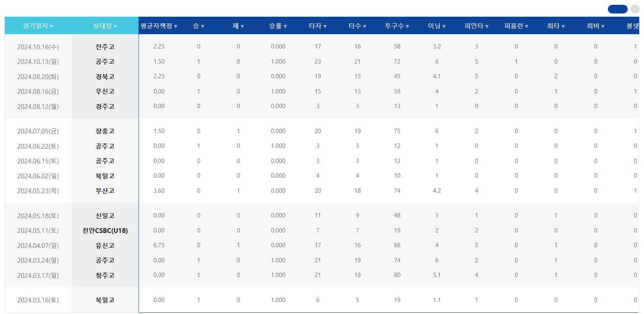This screenshot has height=314, width=644.
Task: Click the sort arrow next to 희타
Action: [x=563, y=26]
